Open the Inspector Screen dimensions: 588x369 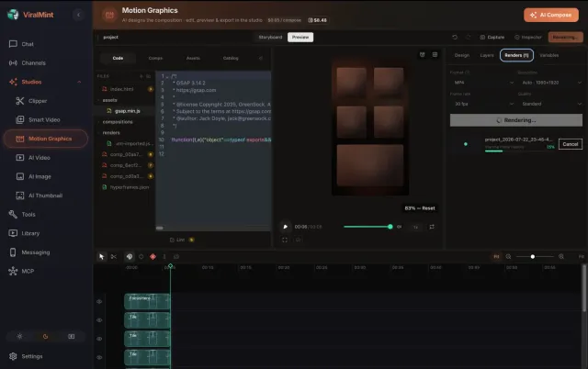click(528, 37)
